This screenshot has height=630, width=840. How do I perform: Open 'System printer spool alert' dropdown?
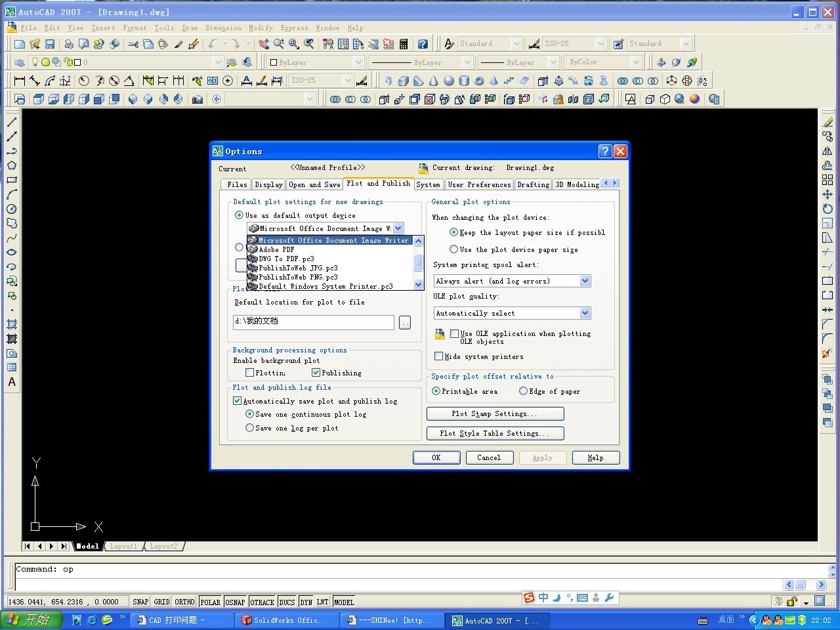tap(585, 281)
